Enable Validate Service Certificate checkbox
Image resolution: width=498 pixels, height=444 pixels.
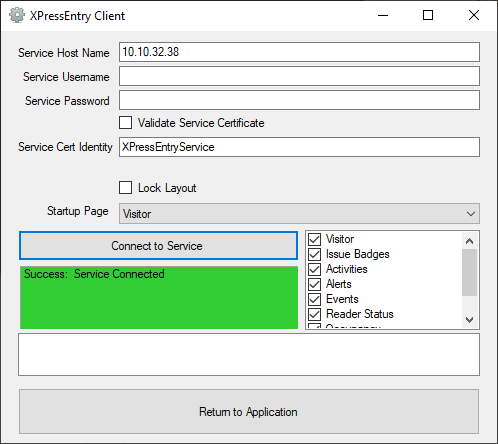[126, 123]
